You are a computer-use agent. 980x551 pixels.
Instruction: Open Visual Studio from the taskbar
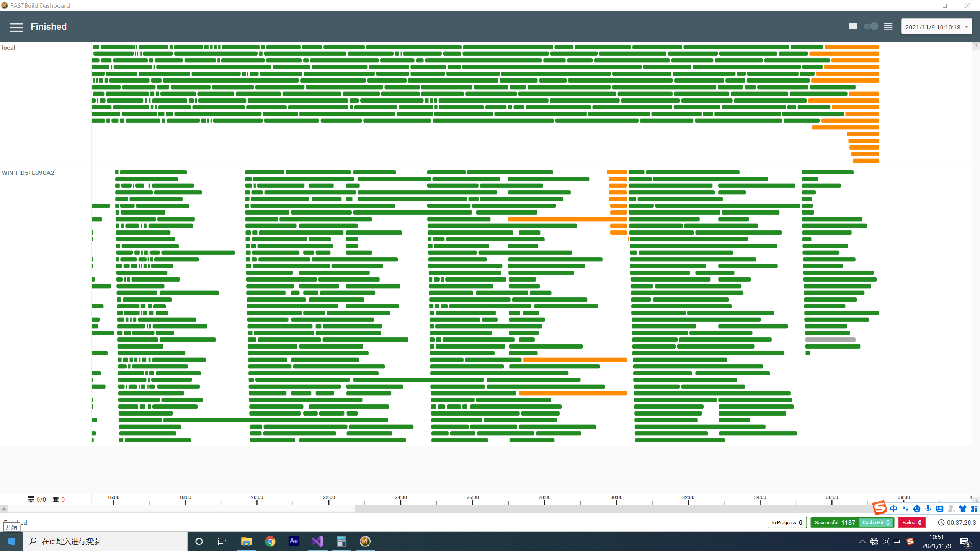point(318,541)
